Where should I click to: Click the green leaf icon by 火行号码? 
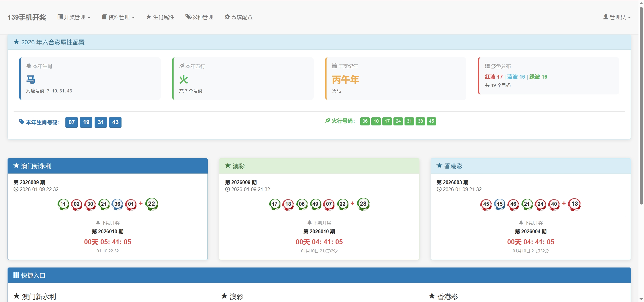click(x=327, y=121)
